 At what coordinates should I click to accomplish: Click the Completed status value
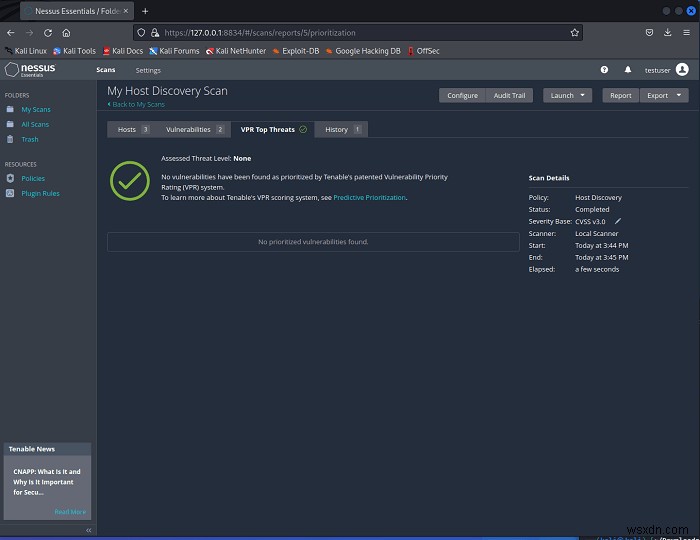pyautogui.click(x=592, y=209)
